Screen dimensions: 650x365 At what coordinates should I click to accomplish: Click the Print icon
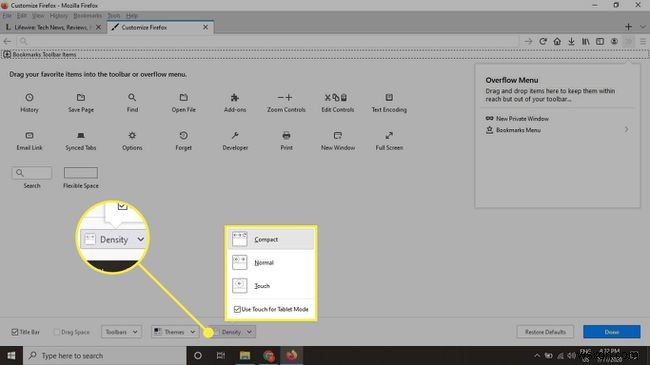click(286, 136)
